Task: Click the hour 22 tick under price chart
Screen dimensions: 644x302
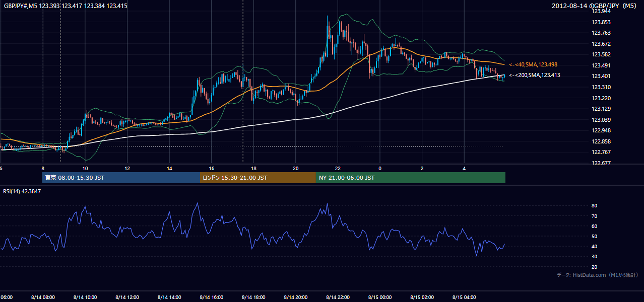Action: (x=338, y=168)
